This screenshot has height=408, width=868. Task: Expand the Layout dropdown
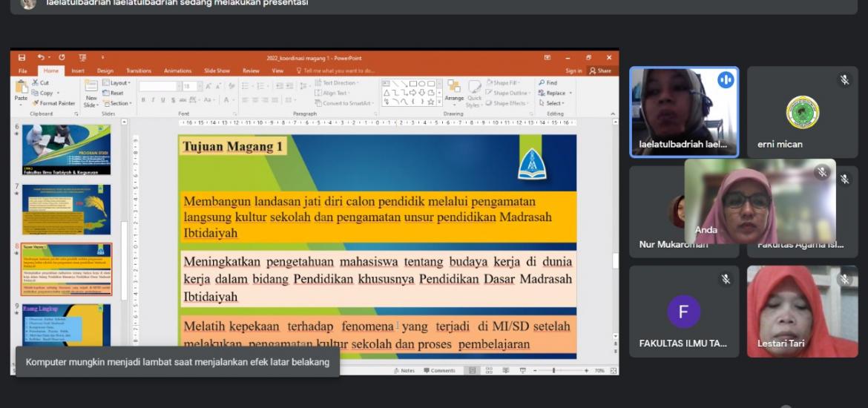click(x=116, y=83)
